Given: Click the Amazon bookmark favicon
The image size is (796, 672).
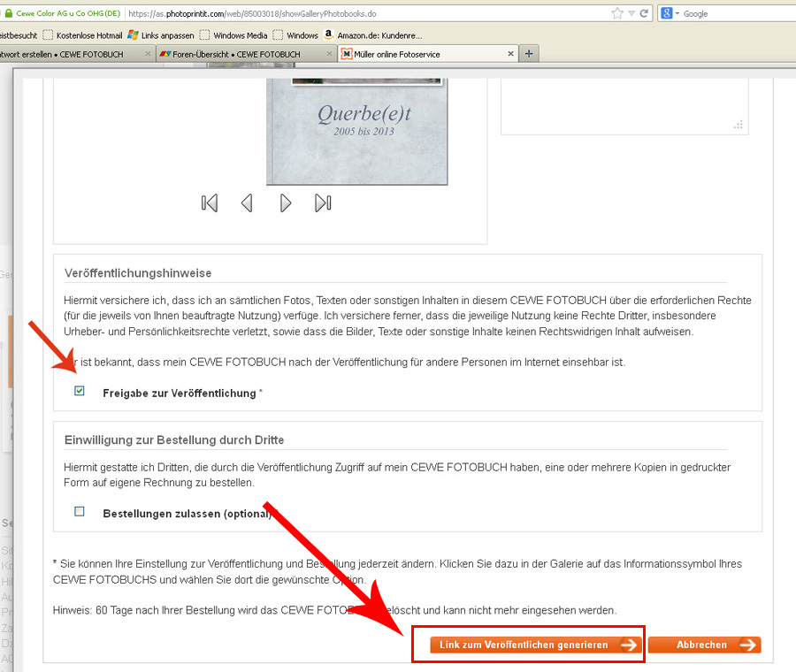Looking at the screenshot, I should coord(328,34).
